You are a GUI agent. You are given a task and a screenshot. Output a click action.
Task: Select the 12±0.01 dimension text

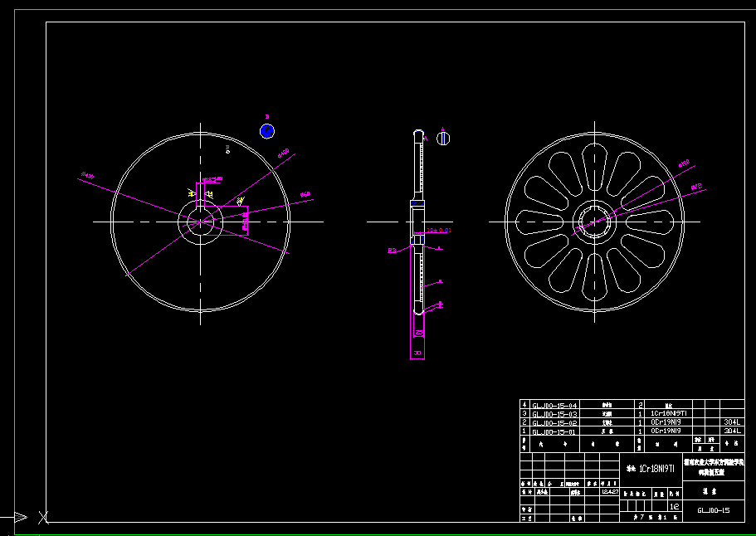(439, 231)
